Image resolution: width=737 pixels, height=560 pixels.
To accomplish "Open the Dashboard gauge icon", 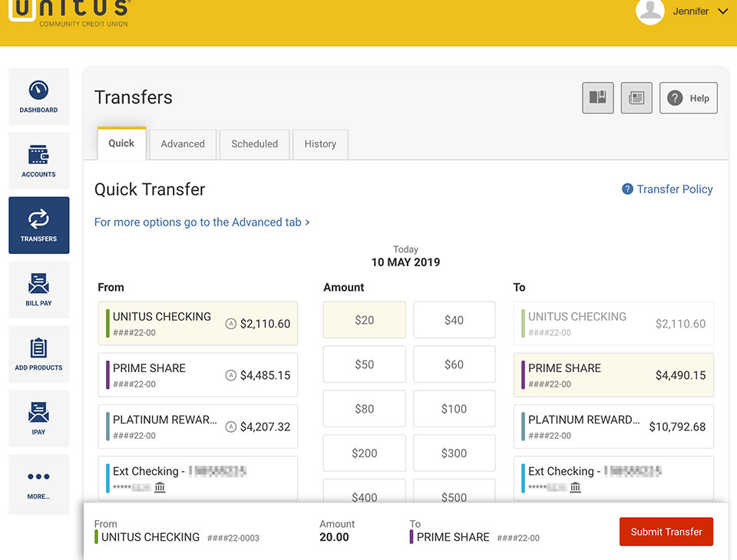I will coord(38,91).
